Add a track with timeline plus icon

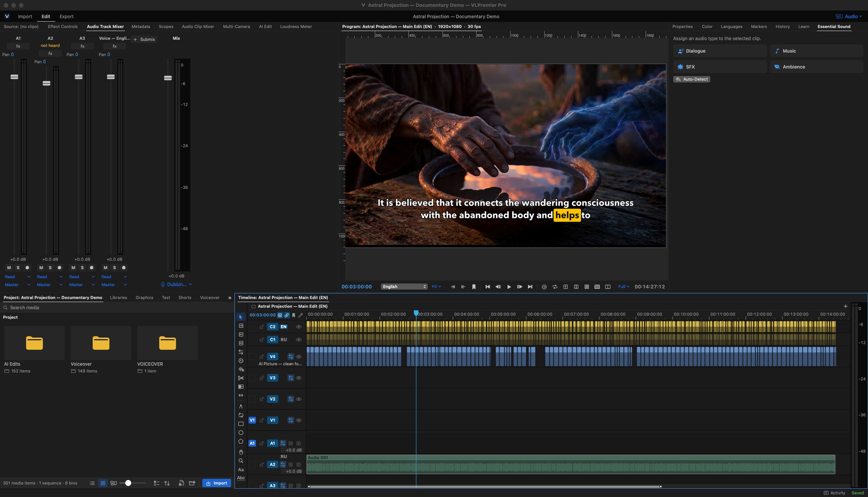pos(845,306)
